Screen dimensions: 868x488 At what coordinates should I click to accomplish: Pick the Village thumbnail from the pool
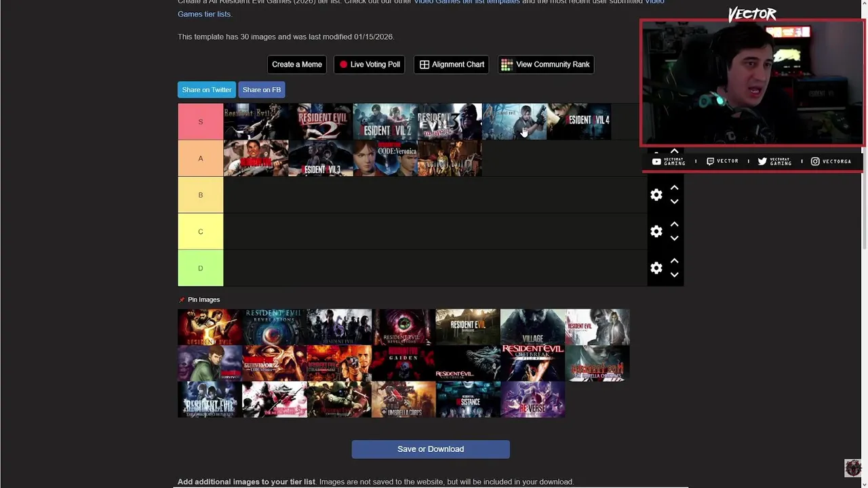[x=532, y=327]
